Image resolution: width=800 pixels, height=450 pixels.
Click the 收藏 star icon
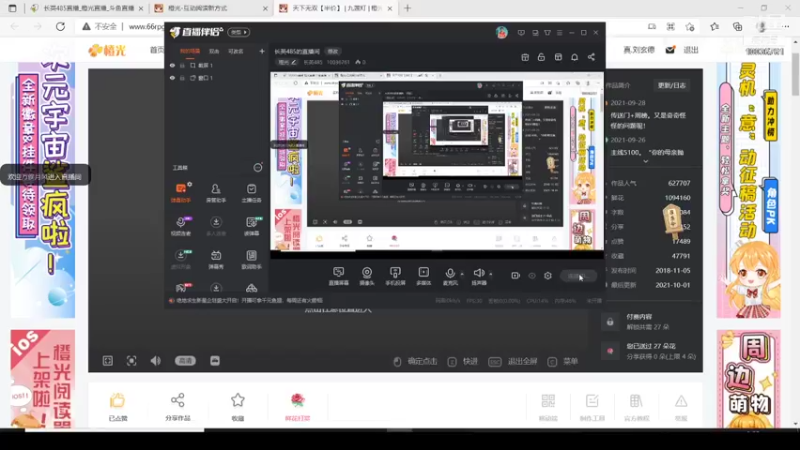238,401
